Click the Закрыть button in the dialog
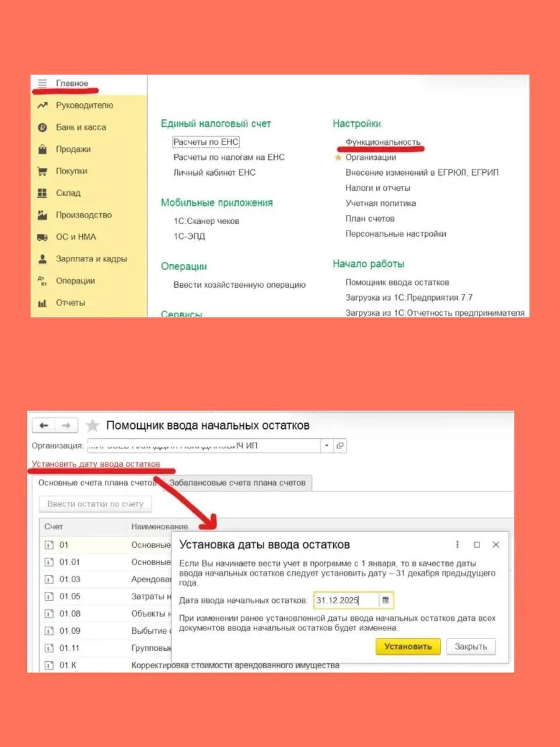 pyautogui.click(x=471, y=647)
